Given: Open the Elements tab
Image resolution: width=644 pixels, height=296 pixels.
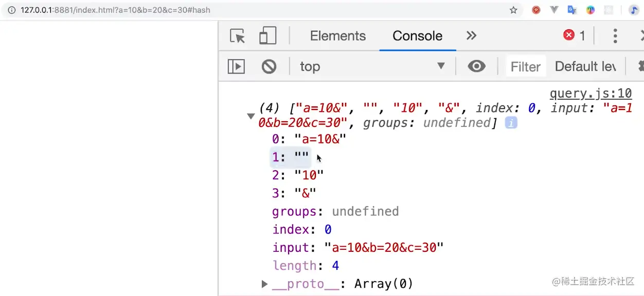Looking at the screenshot, I should [338, 36].
